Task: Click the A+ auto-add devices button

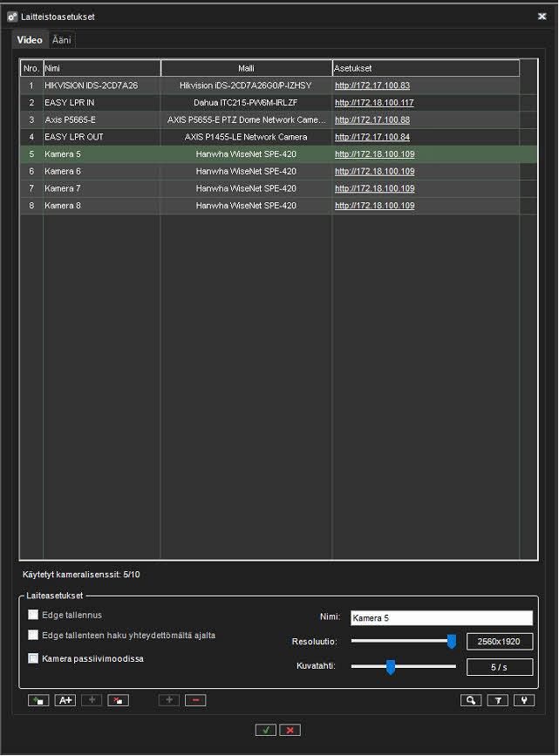Action: coord(65,700)
